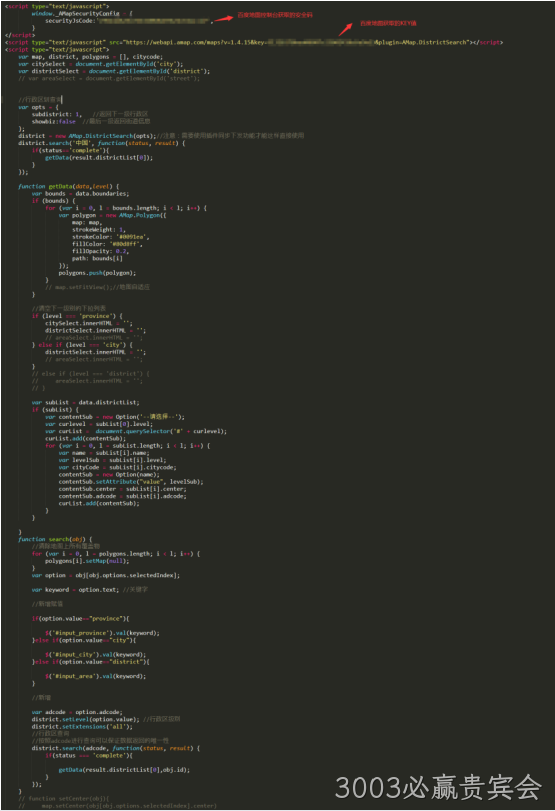
Task: Click the fillColor '#80d8ff' line
Action: 107,244
